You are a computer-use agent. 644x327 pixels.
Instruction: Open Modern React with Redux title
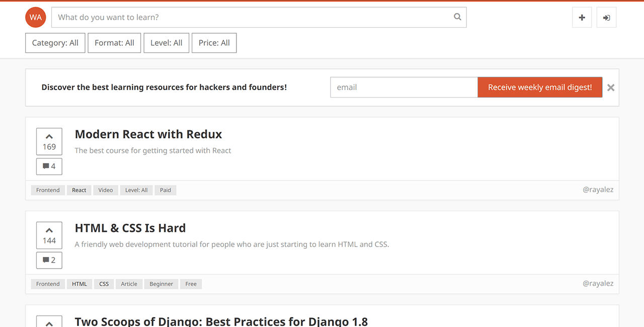coord(148,134)
